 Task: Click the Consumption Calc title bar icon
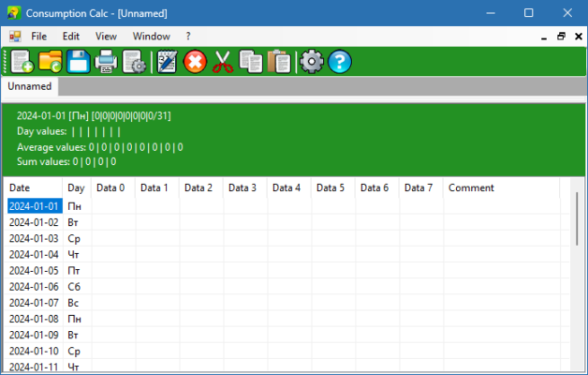(x=14, y=13)
